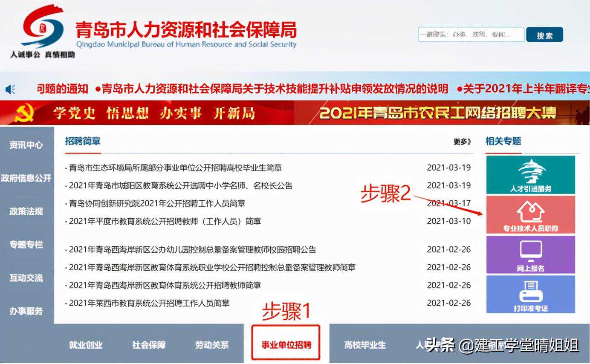The image size is (590, 364).
Task: Open the 专业技术人员职称 house icon tile
Action: click(530, 215)
